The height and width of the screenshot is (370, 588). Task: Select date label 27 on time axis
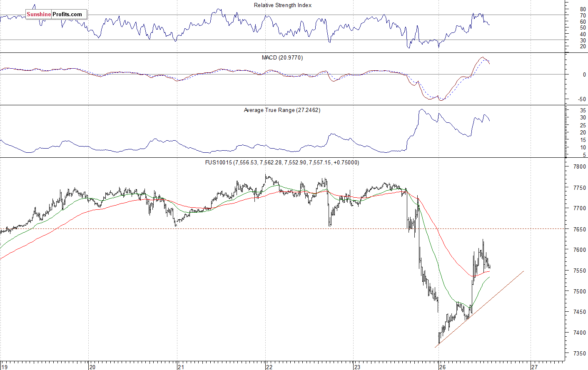coord(535,367)
